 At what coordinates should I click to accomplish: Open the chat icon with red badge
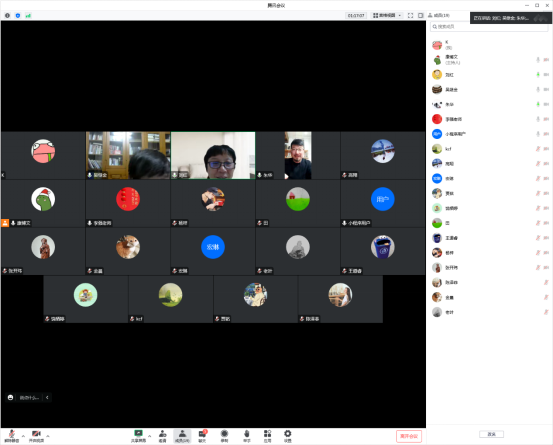202,436
